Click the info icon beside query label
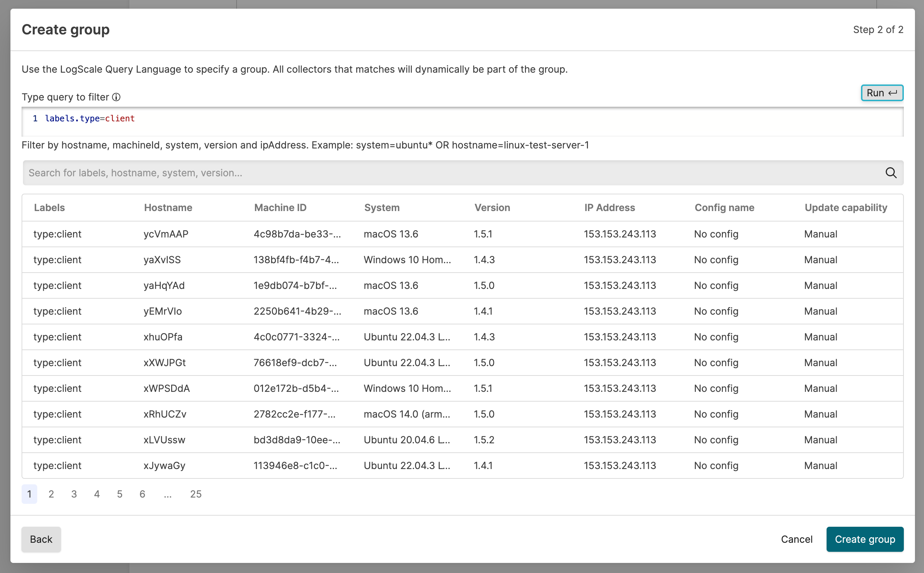This screenshot has height=573, width=924. (x=117, y=97)
